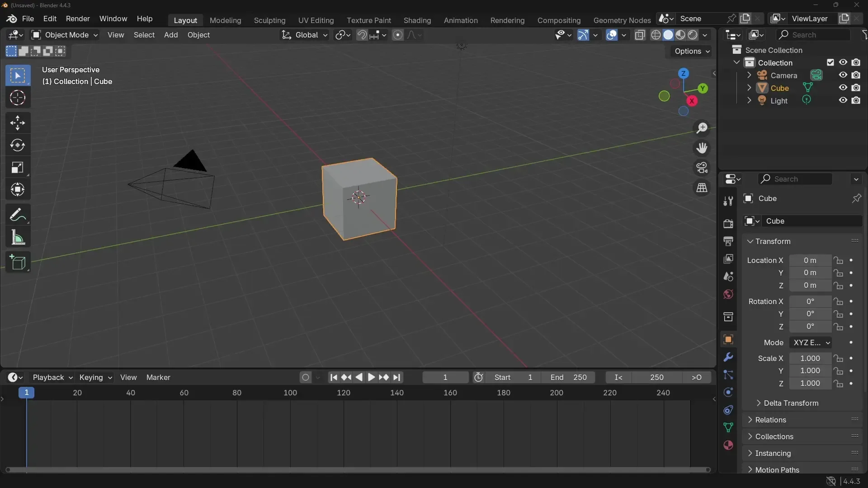Image resolution: width=868 pixels, height=488 pixels.
Task: Hide the Cube in viewport
Action: [x=843, y=88]
